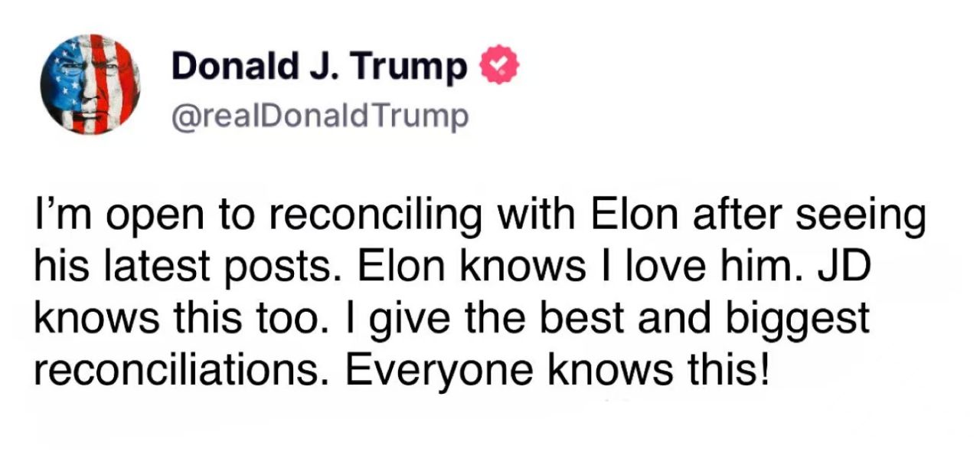Click the Donald J. Trump display name
Viewport: 980px width, 452px height.
pyautogui.click(x=319, y=67)
